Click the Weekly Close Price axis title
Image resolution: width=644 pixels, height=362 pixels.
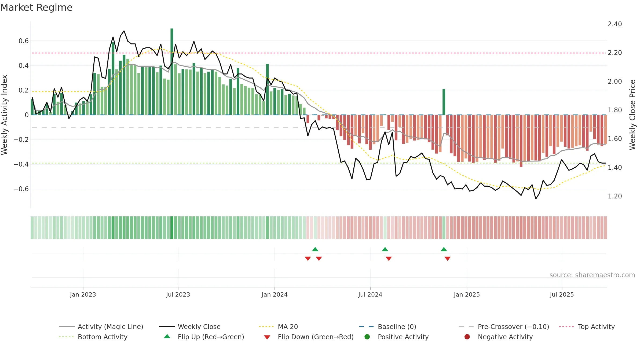632,115
